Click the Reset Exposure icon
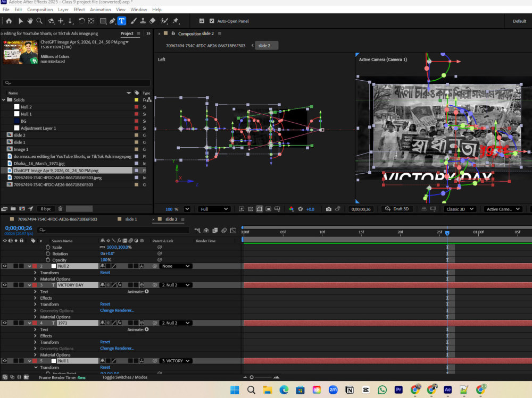This screenshot has height=398, width=532. click(300, 209)
